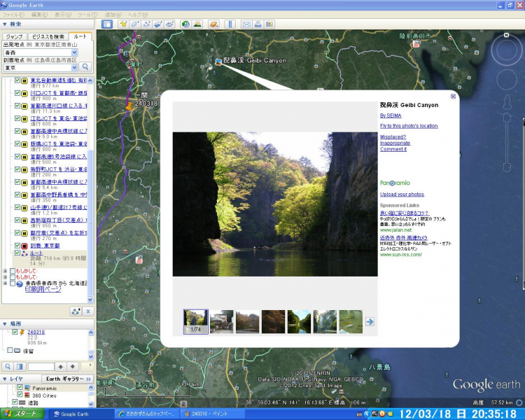Open the 到着地点 dropdown showing 東京
This screenshot has width=525, height=420.
pos(75,67)
